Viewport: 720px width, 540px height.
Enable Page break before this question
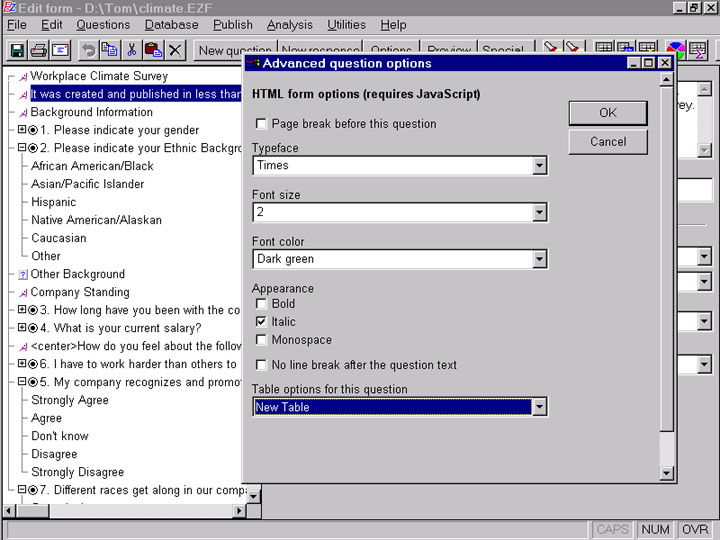(261, 124)
